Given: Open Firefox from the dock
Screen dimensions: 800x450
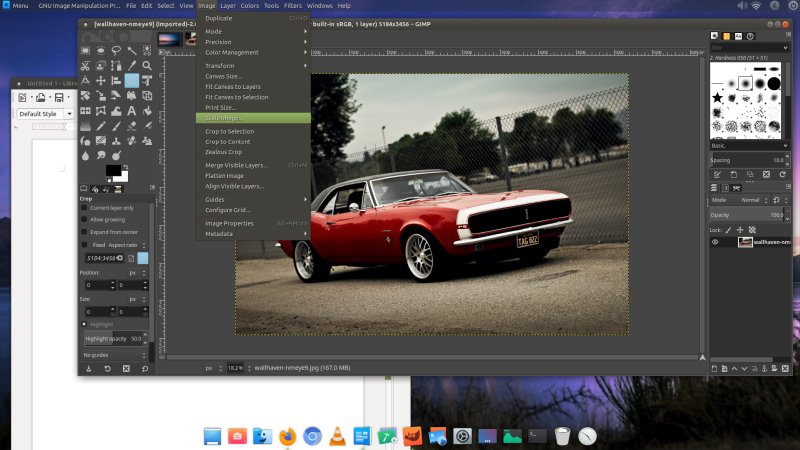Looking at the screenshot, I should pos(287,436).
